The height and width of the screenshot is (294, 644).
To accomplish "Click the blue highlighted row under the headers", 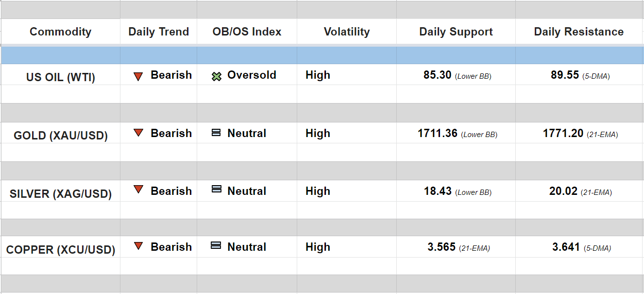I will [322, 55].
